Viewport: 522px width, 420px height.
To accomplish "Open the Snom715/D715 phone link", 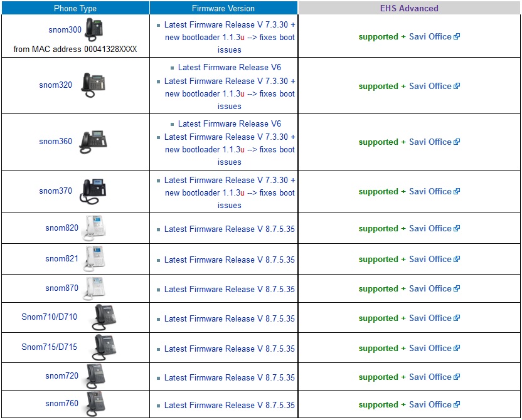I will tap(50, 347).
